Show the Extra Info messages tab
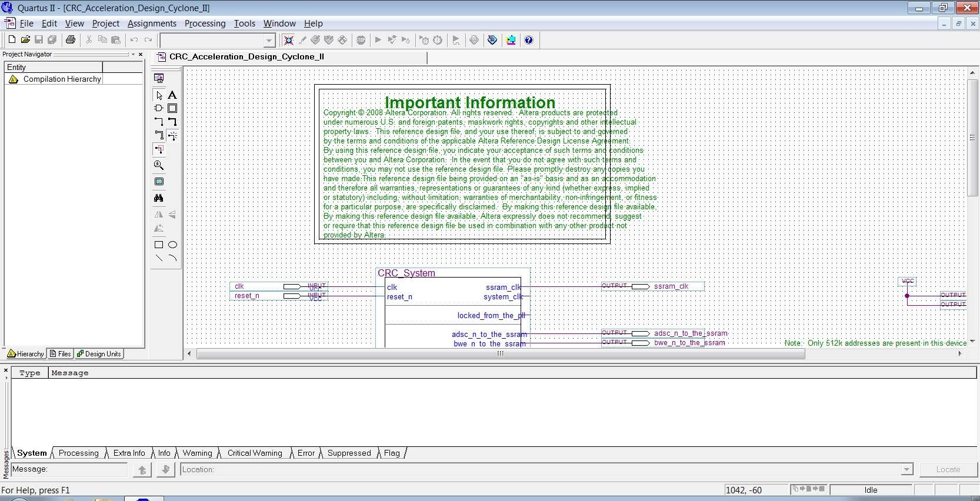This screenshot has height=501, width=980. click(x=129, y=453)
